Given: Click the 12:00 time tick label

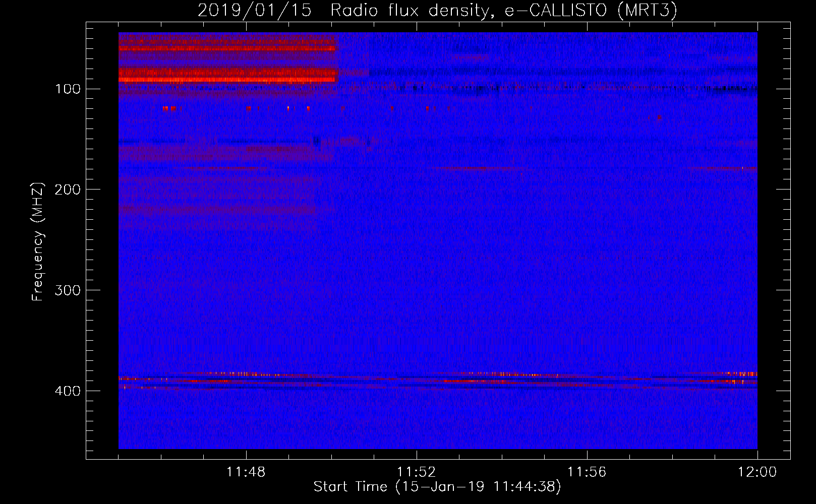Looking at the screenshot, I should tap(757, 472).
